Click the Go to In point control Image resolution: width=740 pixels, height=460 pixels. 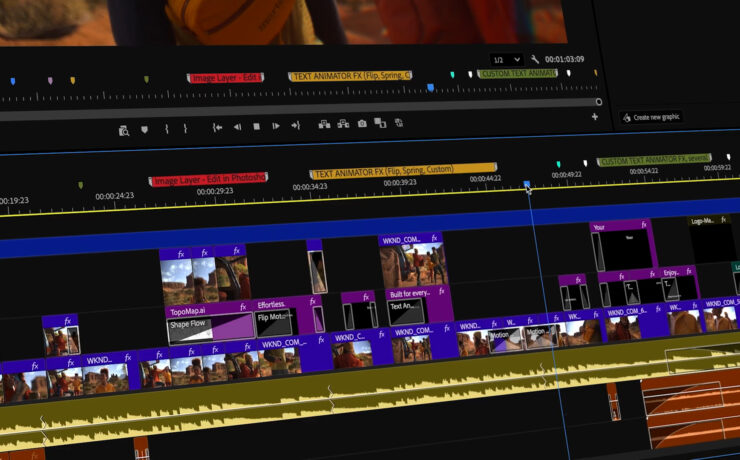pos(217,127)
